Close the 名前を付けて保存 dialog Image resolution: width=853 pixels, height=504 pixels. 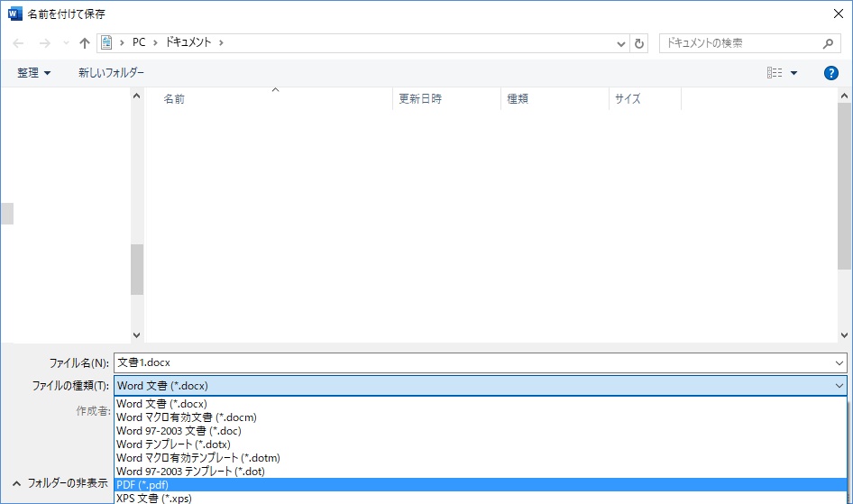[839, 14]
